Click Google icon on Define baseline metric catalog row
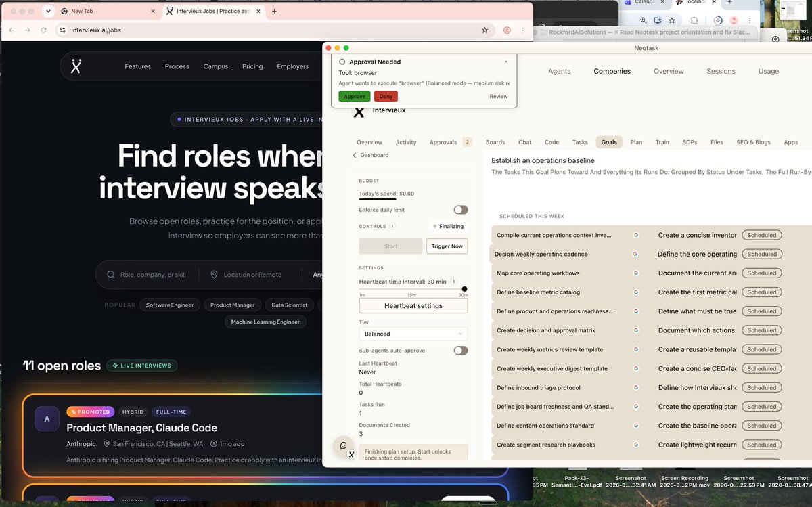Viewport: 812px width, 507px height. [635, 292]
